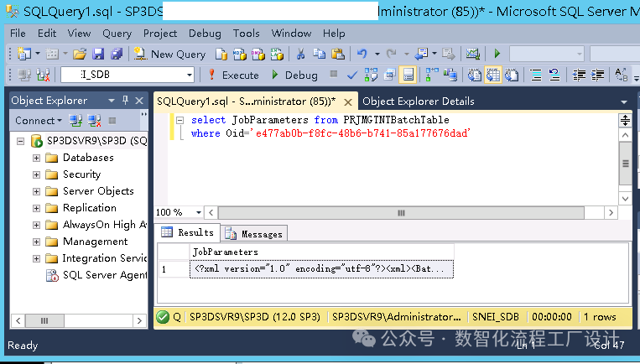Click the Analysis Services DMX Query icon
This screenshot has width=640, height=364.
(x=258, y=54)
